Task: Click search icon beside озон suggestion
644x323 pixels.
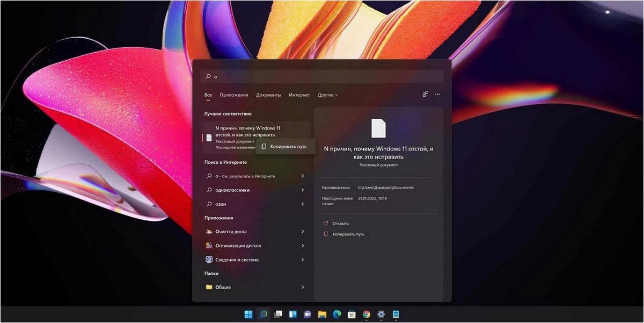Action: 209,204
